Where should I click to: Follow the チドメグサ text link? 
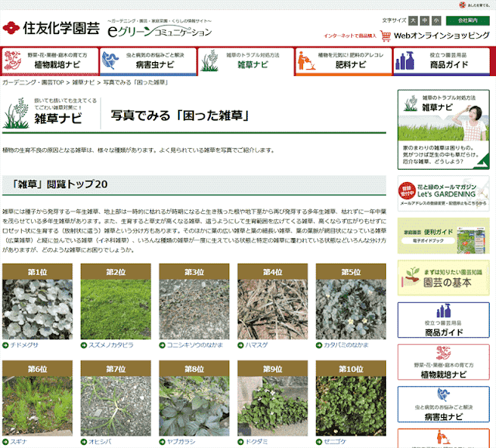pos(24,345)
